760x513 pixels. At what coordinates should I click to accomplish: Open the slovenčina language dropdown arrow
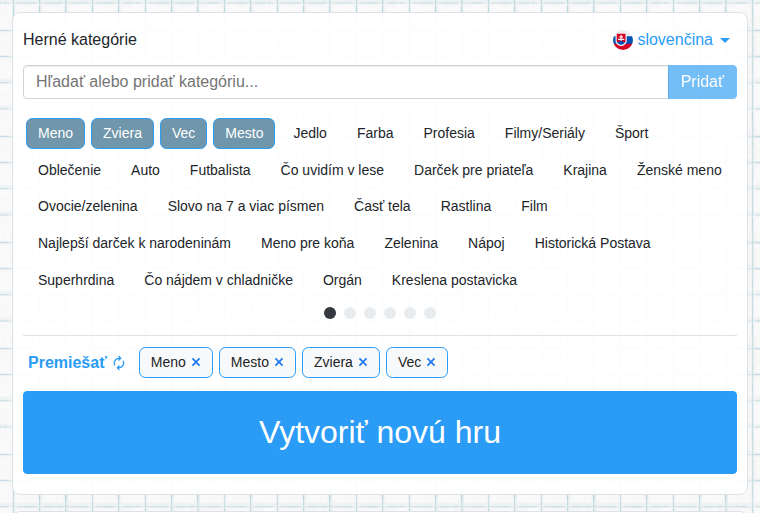(x=725, y=40)
